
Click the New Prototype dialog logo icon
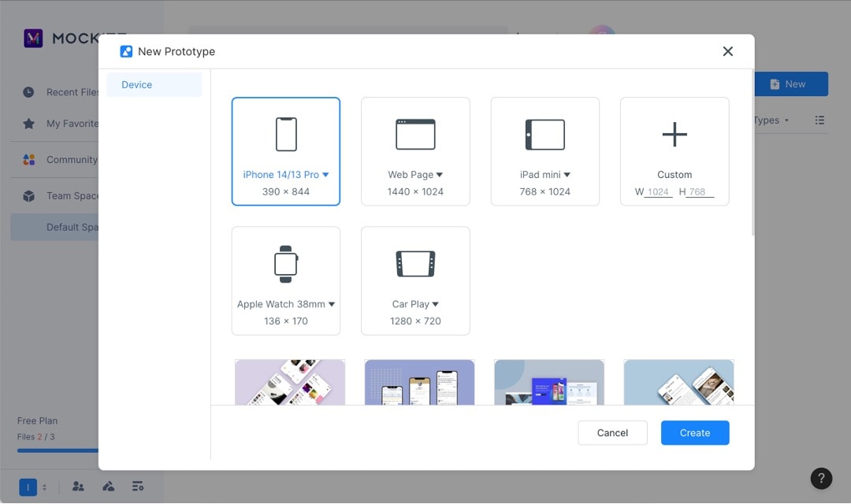[126, 51]
